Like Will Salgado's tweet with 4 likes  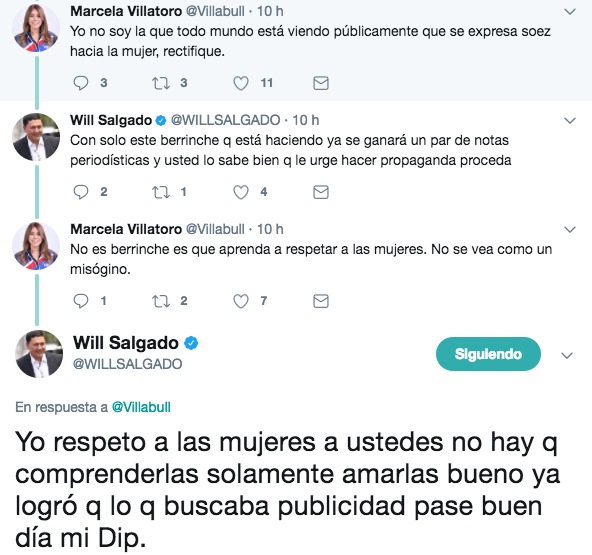pos(240,192)
